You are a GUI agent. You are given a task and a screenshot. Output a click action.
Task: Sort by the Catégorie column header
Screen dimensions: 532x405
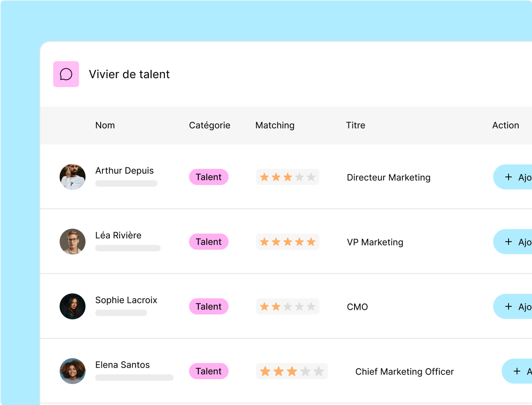tap(209, 125)
